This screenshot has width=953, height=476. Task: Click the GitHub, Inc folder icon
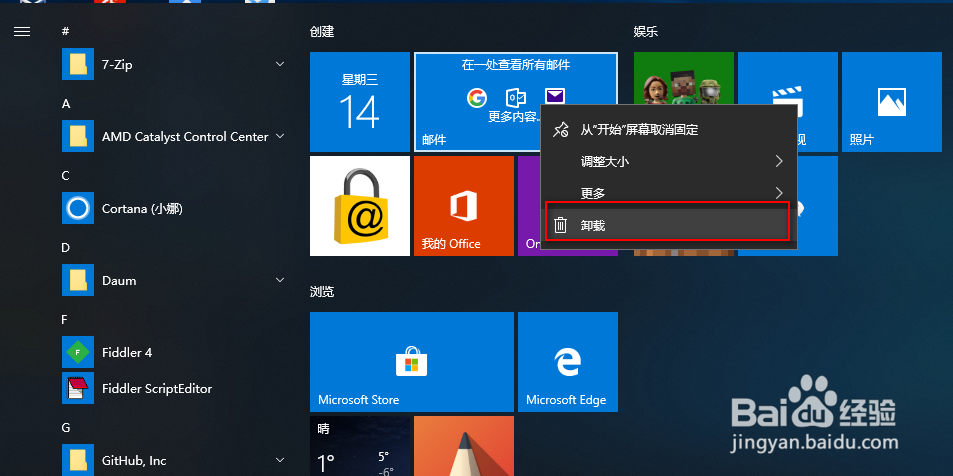[x=78, y=460]
